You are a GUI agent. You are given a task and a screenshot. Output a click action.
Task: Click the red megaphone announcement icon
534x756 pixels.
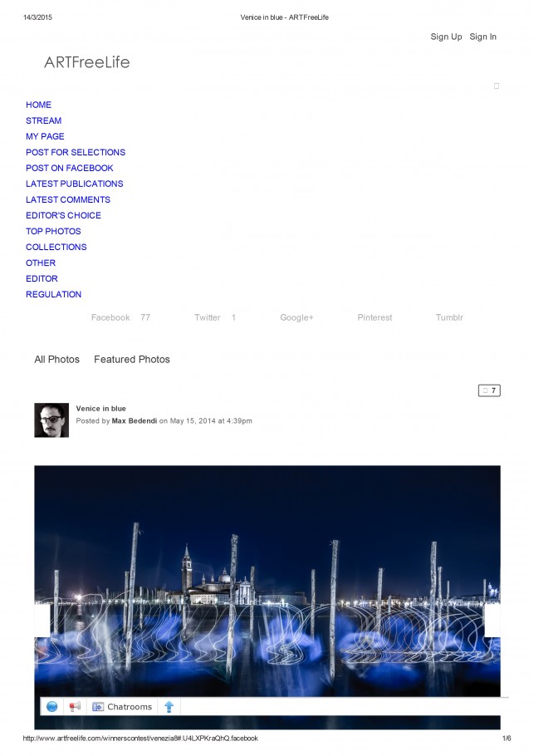coord(75,706)
